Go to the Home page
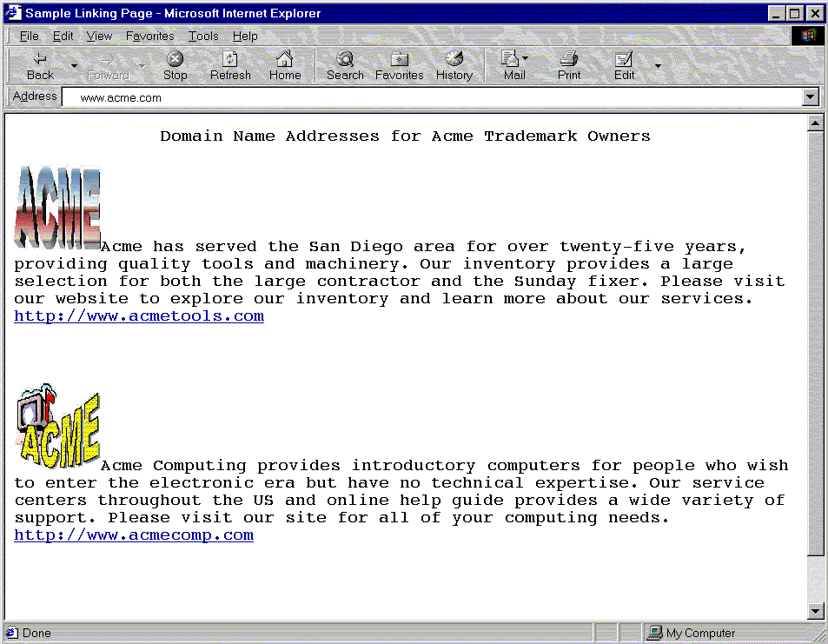 285,66
